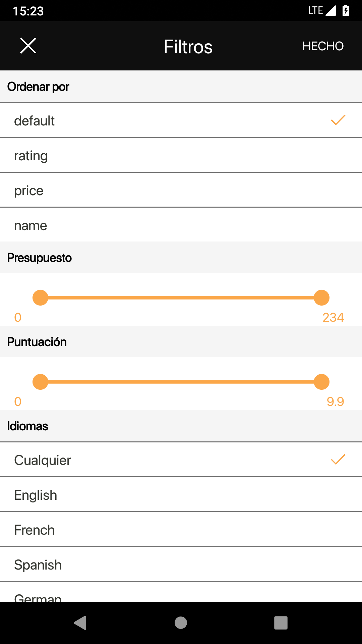The width and height of the screenshot is (362, 644).
Task: Close the Filtros screen with X icon
Action: [28, 46]
